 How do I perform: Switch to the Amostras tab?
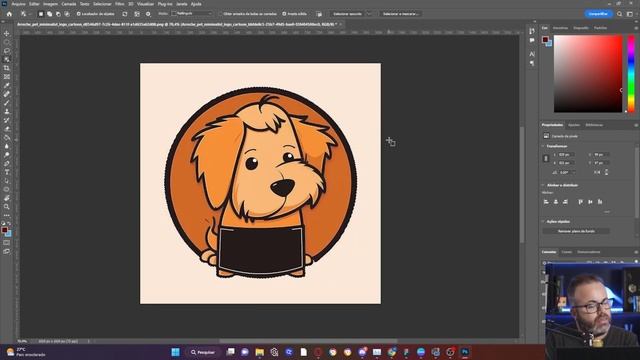click(560, 28)
